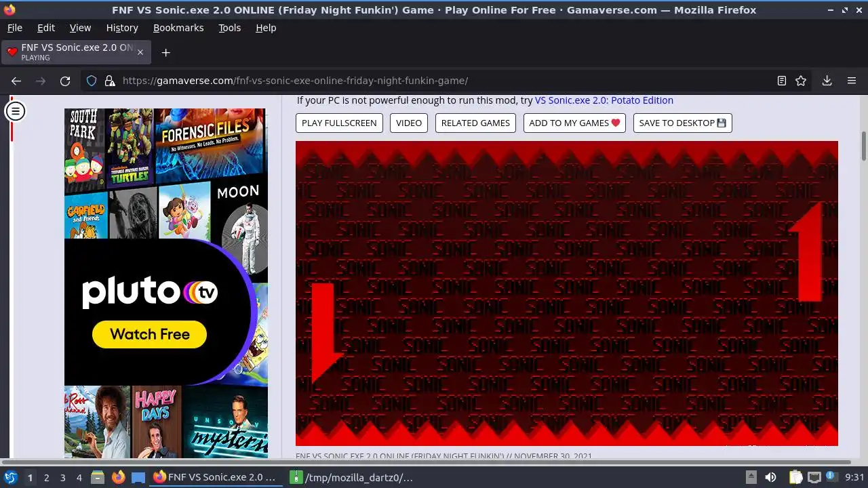Click the Sonic.exe game canvas
This screenshot has height=488, width=868.
click(x=567, y=293)
